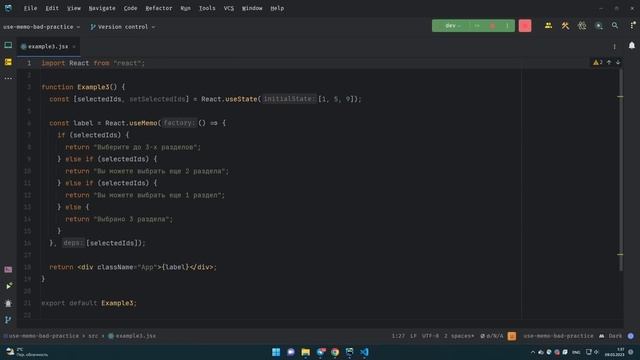640x360 pixels.
Task: Click the atom-shaped toolbar icon
Action: pos(582,26)
